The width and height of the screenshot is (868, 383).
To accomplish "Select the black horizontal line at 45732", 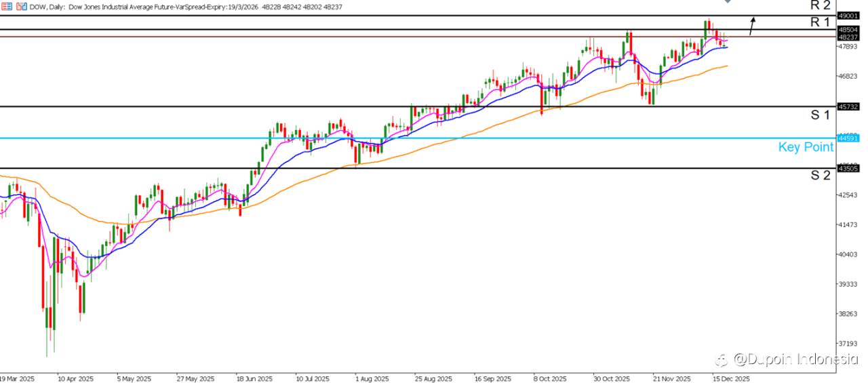I will 417,106.
